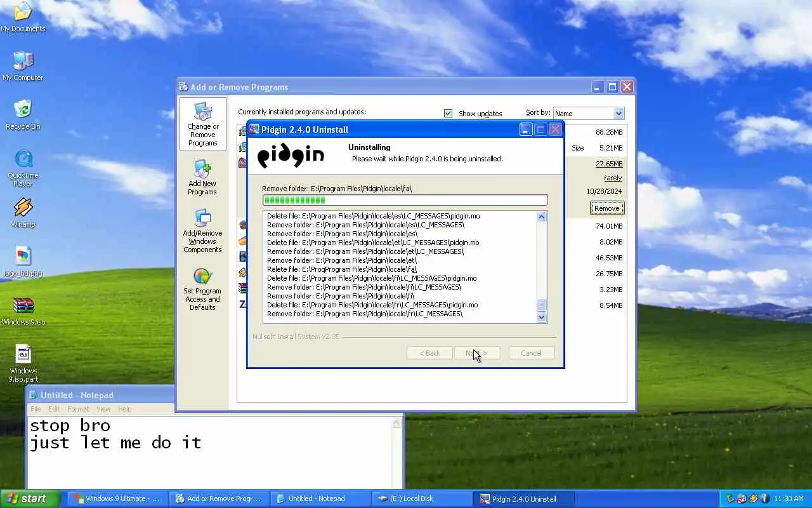Open Notepad Edit menu

(54, 409)
